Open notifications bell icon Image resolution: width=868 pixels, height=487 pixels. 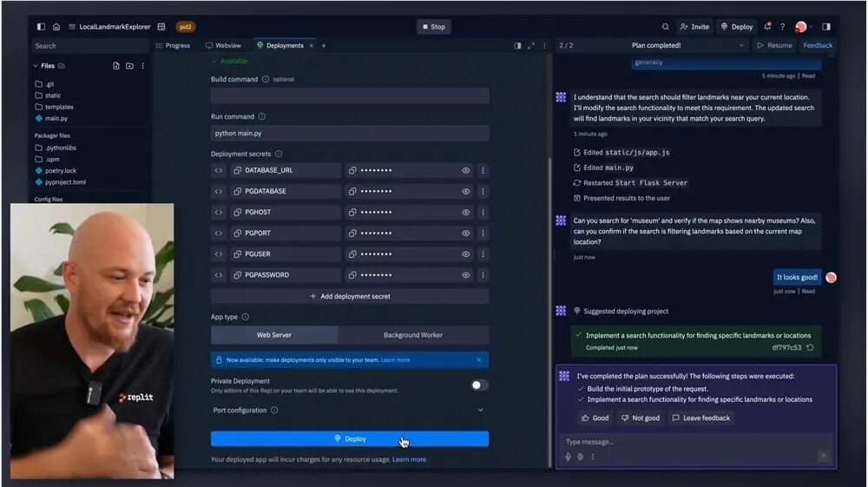click(767, 27)
